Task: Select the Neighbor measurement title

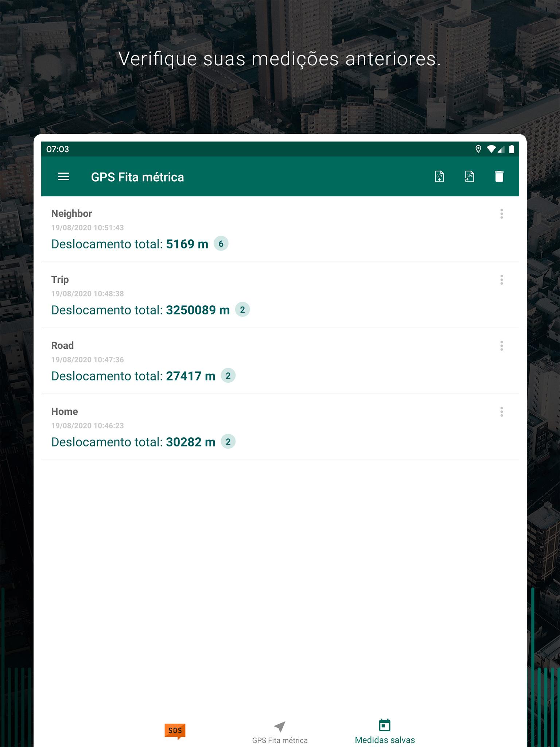Action: click(71, 214)
